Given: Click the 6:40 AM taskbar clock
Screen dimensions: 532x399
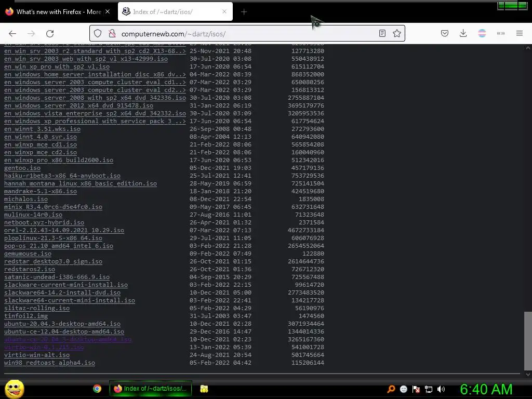Looking at the screenshot, I should tap(486, 389).
